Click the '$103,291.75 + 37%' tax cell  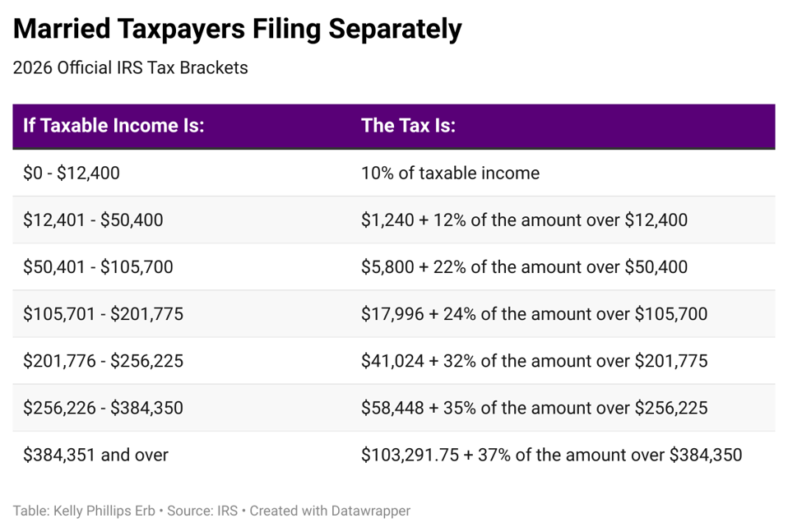(x=551, y=455)
